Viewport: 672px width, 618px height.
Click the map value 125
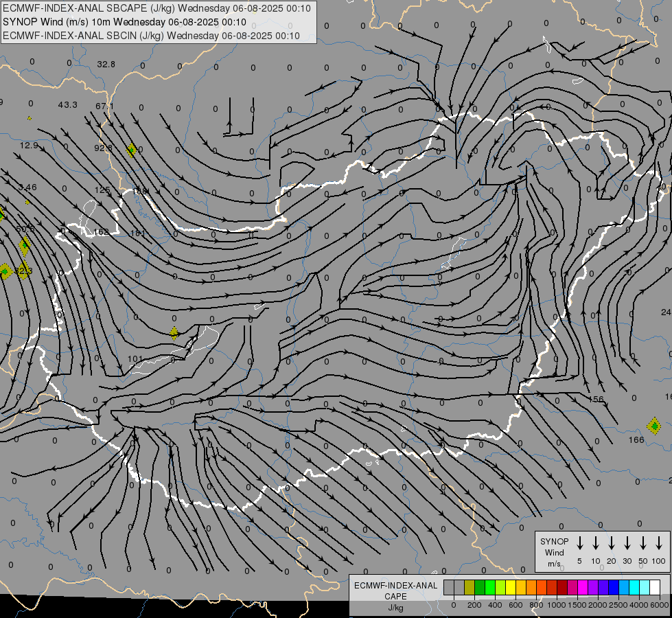point(102,190)
